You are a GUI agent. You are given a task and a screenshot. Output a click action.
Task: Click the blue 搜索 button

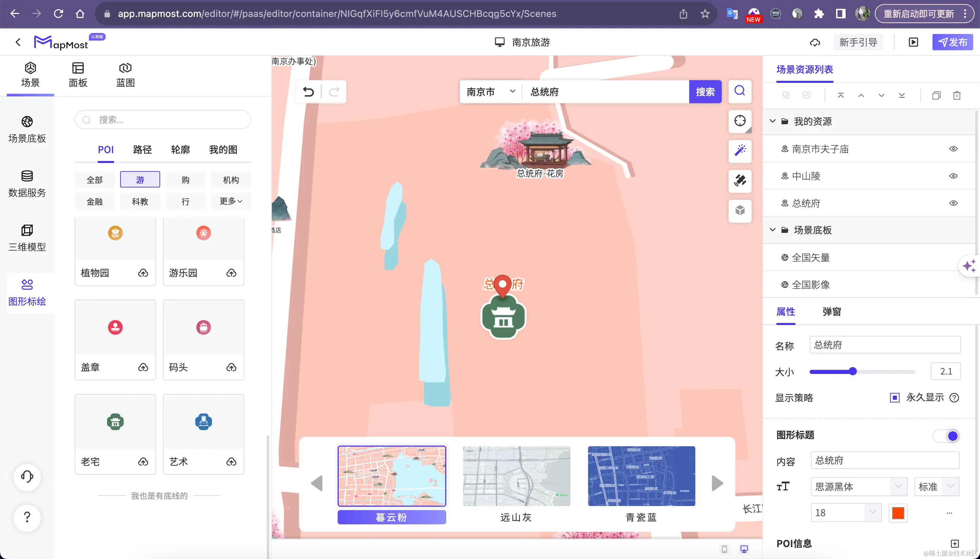(x=705, y=92)
